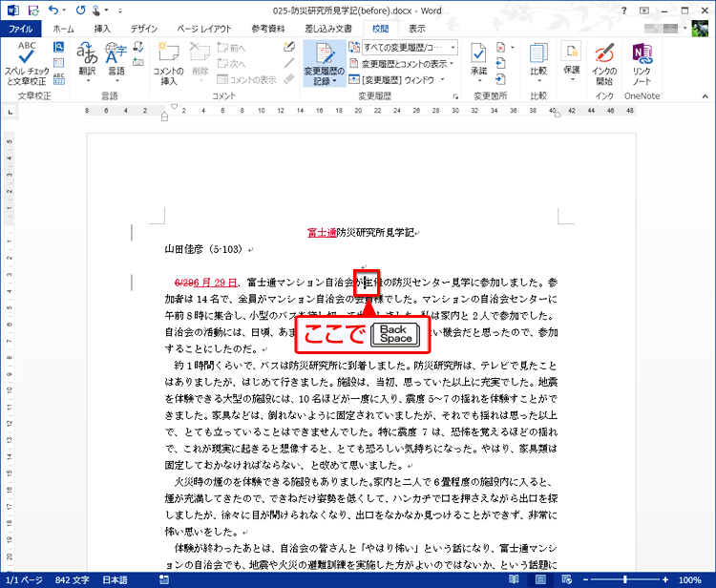Open ribbon display options button
Image resolution: width=716 pixels, height=588 pixels.
(x=643, y=10)
